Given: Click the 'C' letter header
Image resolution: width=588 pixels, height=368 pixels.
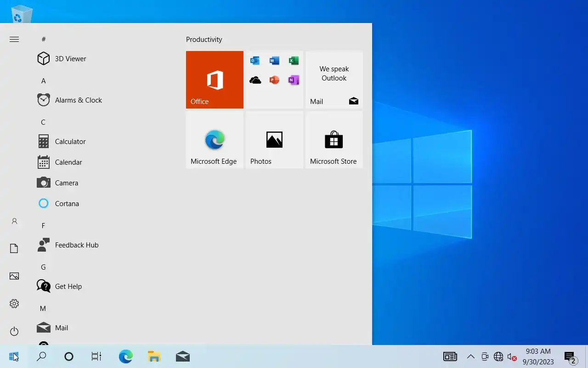Looking at the screenshot, I should [x=43, y=122].
